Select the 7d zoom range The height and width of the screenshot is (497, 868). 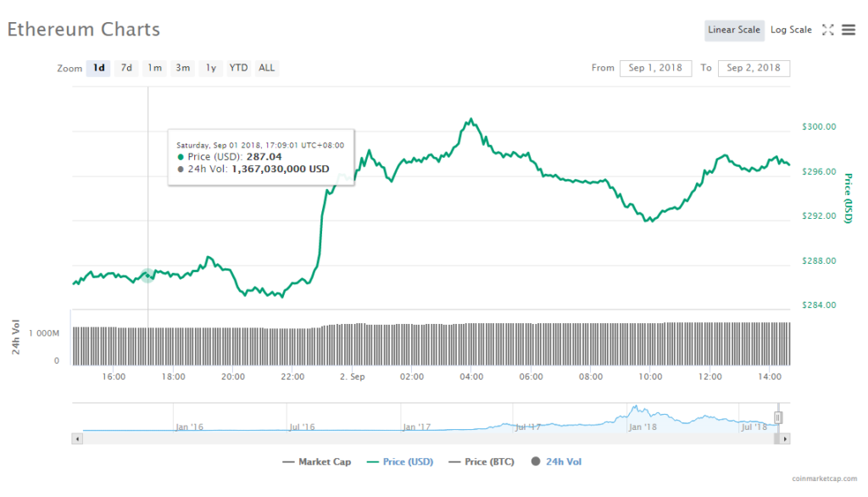[126, 68]
